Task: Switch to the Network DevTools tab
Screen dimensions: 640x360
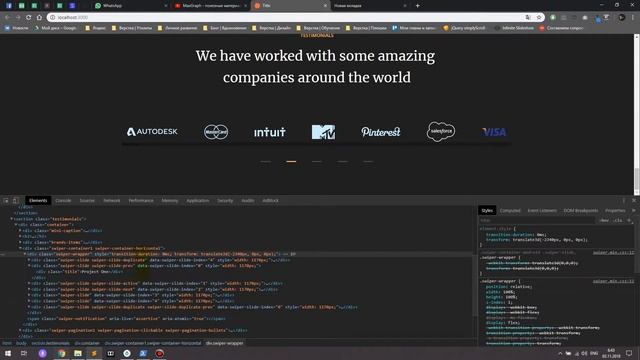Action: 111,200
